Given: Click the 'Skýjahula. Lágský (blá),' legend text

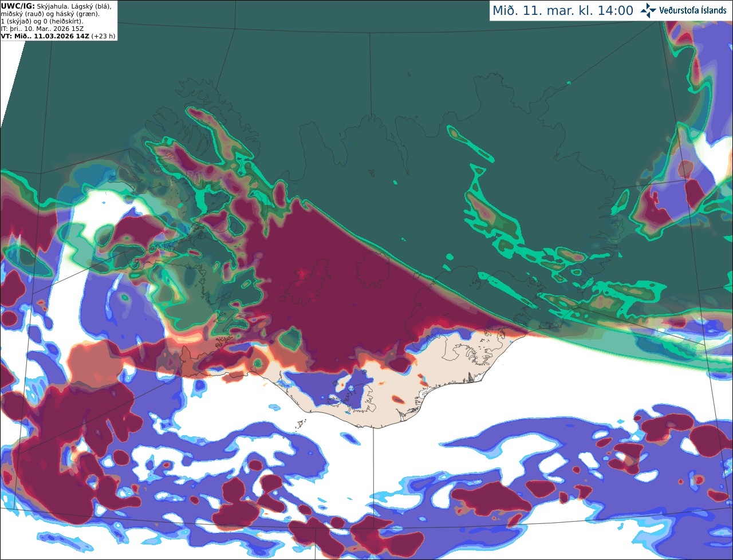Looking at the screenshot, I should pyautogui.click(x=74, y=6).
